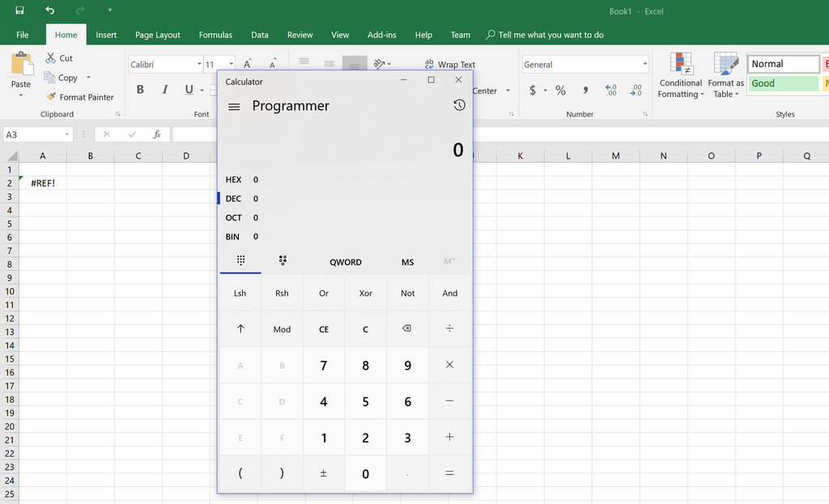Click Decrease Decimal icon

coord(636,91)
